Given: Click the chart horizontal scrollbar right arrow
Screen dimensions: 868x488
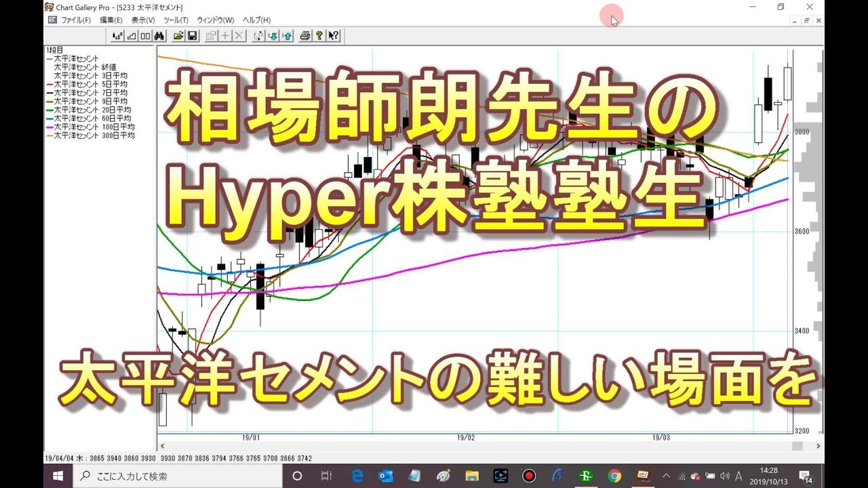Looking at the screenshot, I should click(819, 446).
